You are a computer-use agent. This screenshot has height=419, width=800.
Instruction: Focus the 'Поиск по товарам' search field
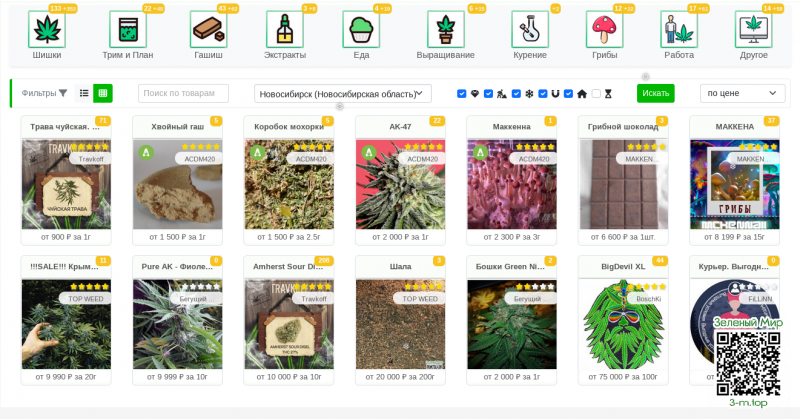[183, 93]
